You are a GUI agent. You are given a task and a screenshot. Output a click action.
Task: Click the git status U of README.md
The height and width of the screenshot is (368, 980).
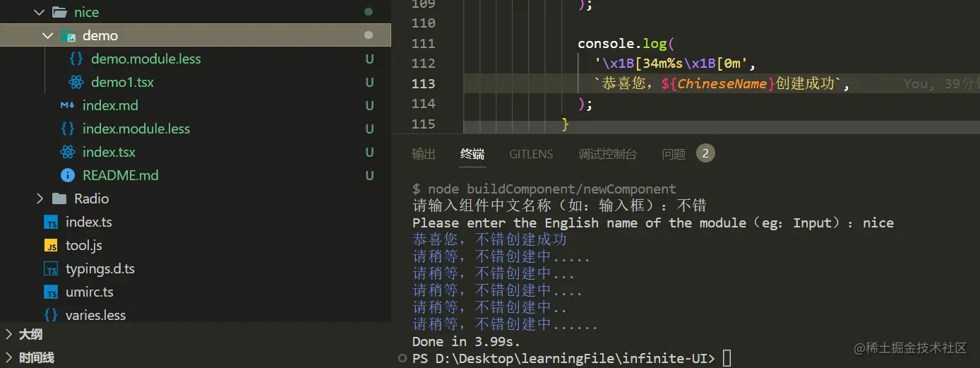pos(369,175)
